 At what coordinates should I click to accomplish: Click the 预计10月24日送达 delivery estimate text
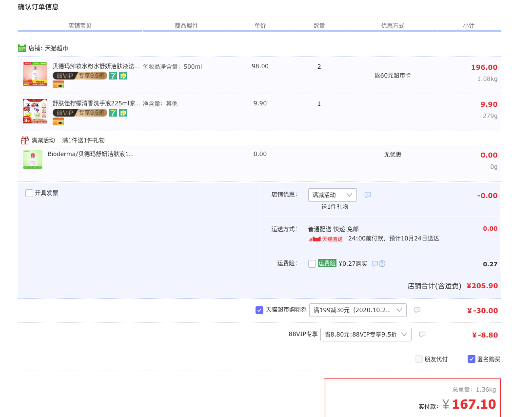pyautogui.click(x=414, y=238)
